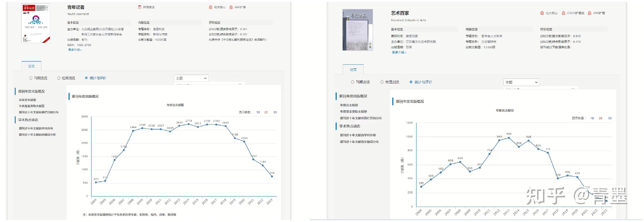Open the 艺术百家 journal cover thumbnail

357,30
